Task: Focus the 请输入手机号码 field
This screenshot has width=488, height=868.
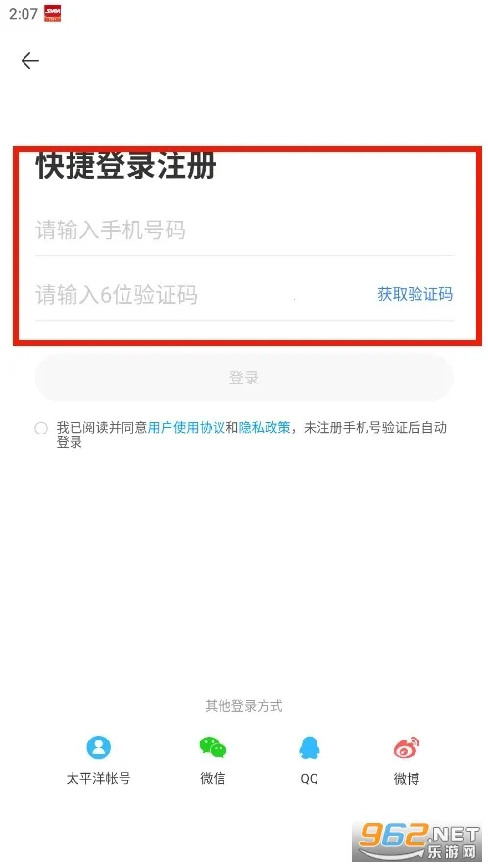Action: coord(245,230)
